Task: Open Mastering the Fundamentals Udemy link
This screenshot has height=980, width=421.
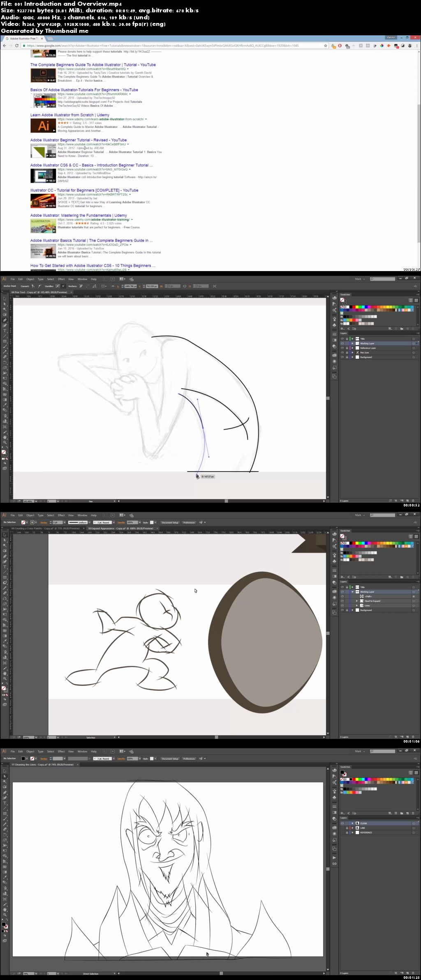Action: pos(79,215)
